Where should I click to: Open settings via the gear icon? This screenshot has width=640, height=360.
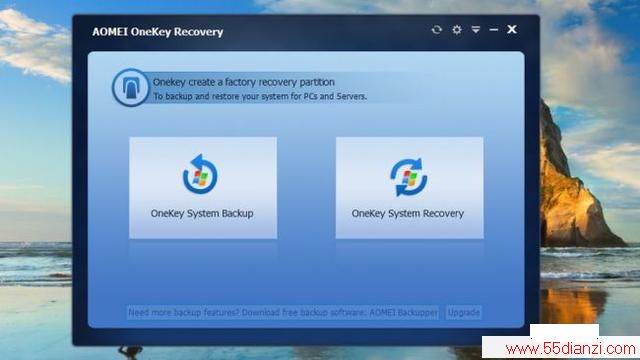[x=457, y=29]
